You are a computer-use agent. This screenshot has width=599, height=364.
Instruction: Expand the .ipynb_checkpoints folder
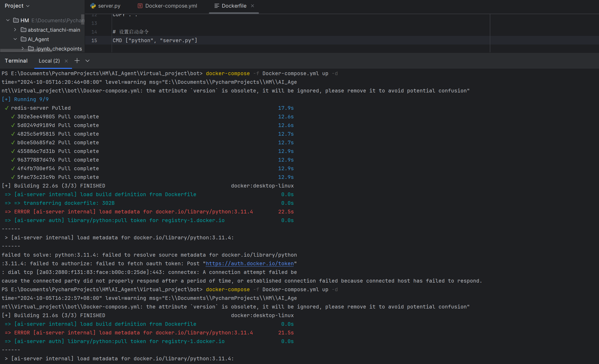click(x=23, y=48)
